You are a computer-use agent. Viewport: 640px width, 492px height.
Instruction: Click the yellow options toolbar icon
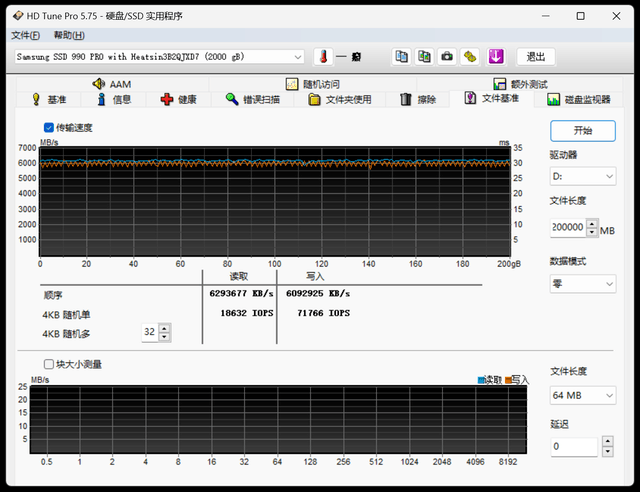coord(470,57)
